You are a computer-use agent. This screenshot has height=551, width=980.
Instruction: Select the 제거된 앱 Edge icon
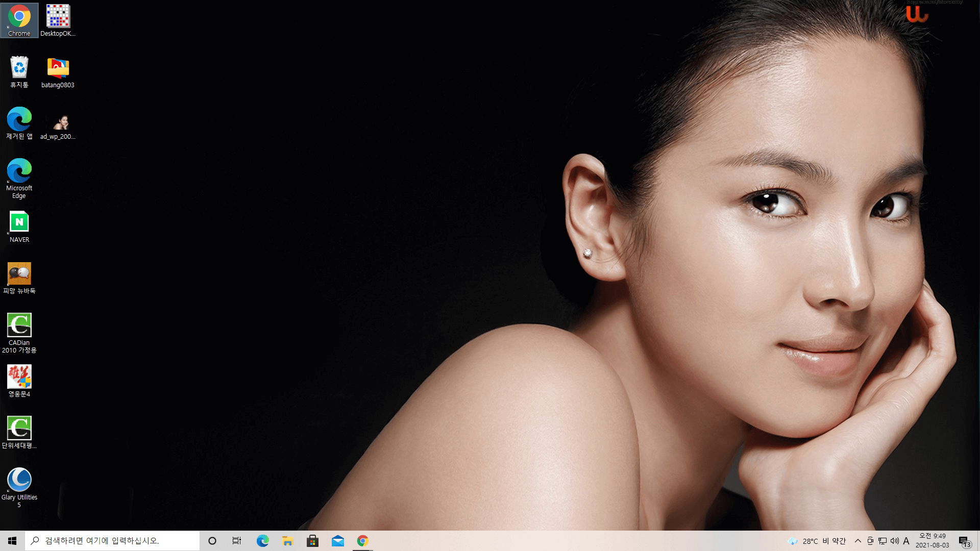19,123
